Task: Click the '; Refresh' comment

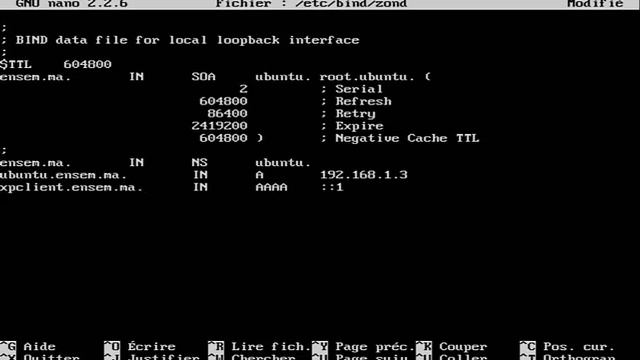Action: [x=356, y=101]
